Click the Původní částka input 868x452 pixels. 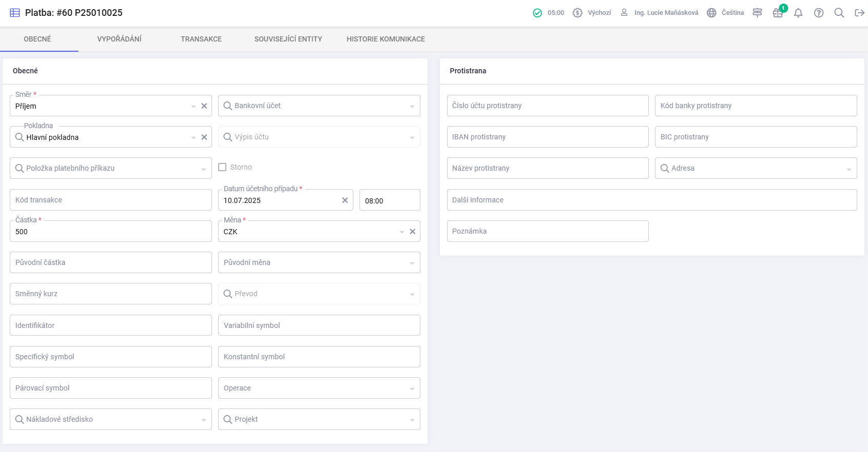pyautogui.click(x=111, y=262)
